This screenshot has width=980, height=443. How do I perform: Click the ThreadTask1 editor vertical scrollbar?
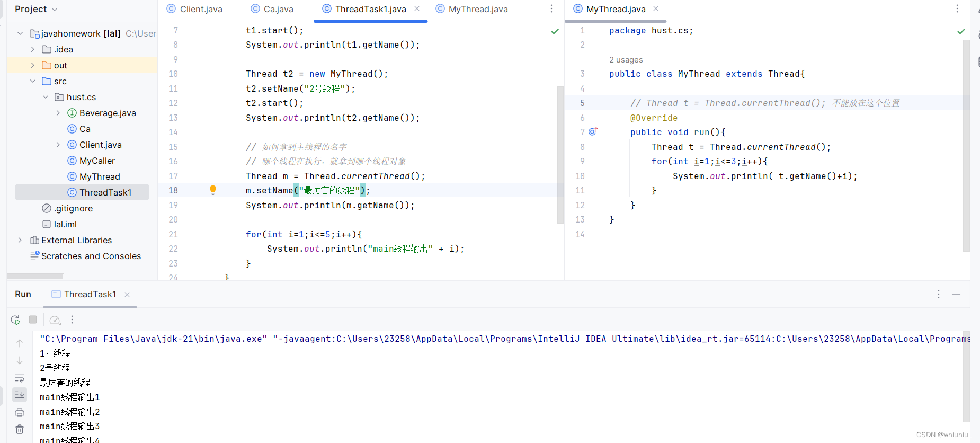[x=560, y=155]
